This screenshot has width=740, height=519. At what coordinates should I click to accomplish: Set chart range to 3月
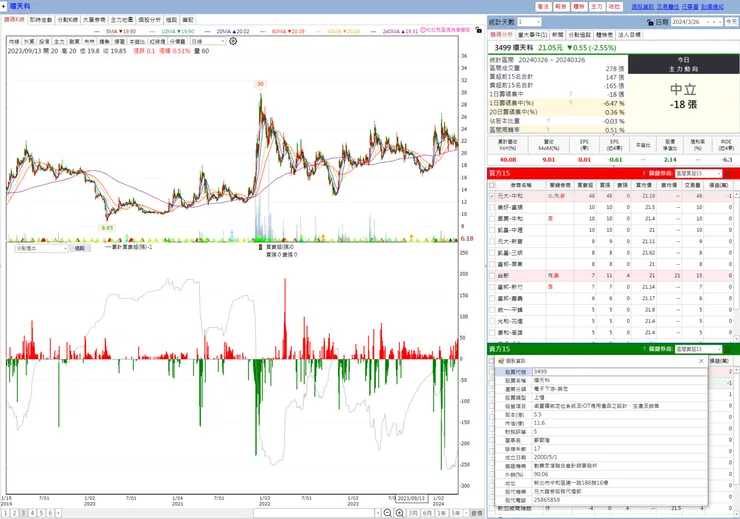click(x=413, y=513)
